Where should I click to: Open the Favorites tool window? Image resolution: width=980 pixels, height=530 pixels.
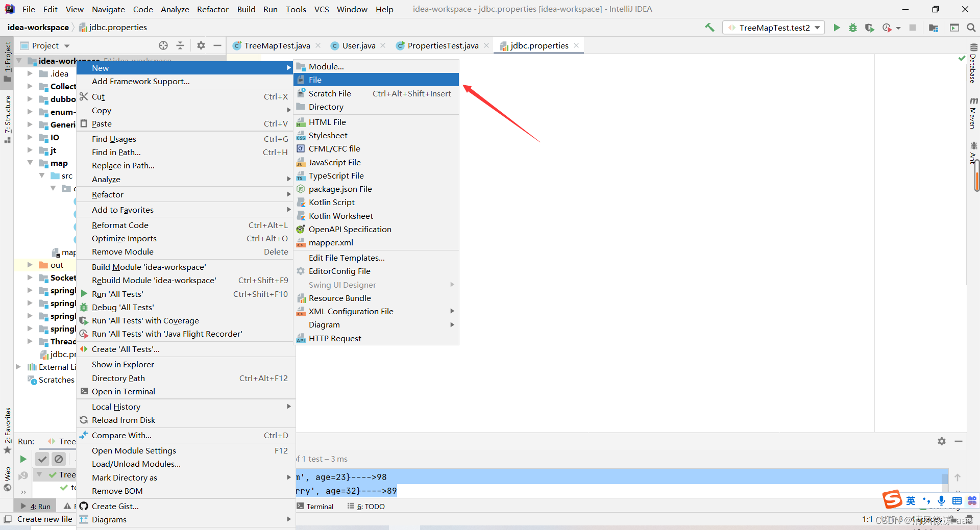(7, 430)
